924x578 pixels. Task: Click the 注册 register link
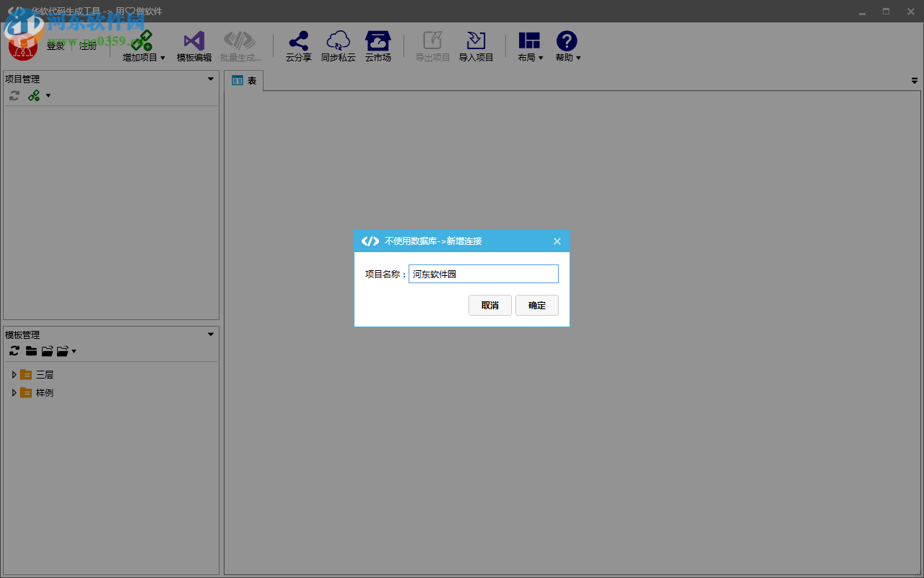tap(88, 46)
